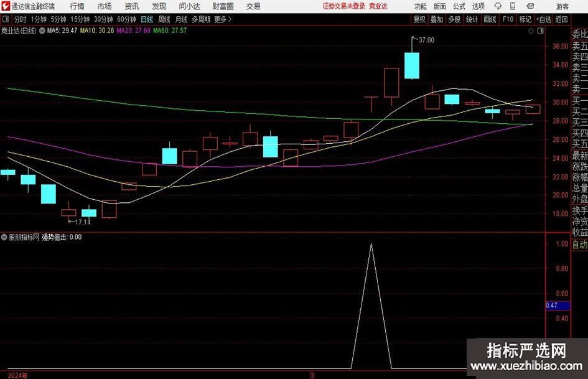Select the 月线 monthly chart tab
Image resolution: width=588 pixels, height=379 pixels.
(181, 19)
